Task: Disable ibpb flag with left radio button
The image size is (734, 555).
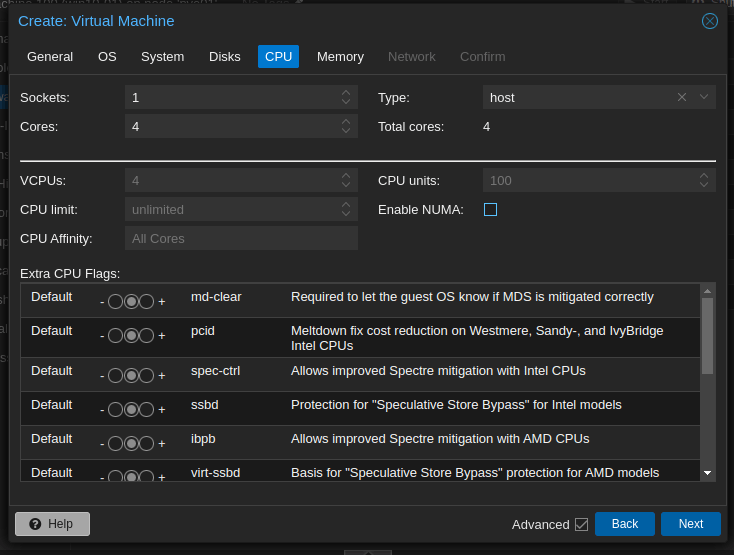Action: point(115,443)
